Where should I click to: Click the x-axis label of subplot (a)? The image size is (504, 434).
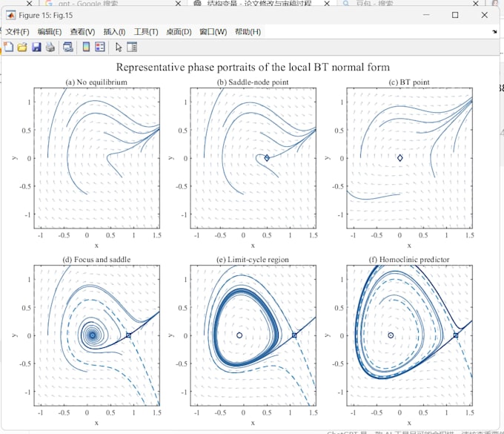coord(96,246)
